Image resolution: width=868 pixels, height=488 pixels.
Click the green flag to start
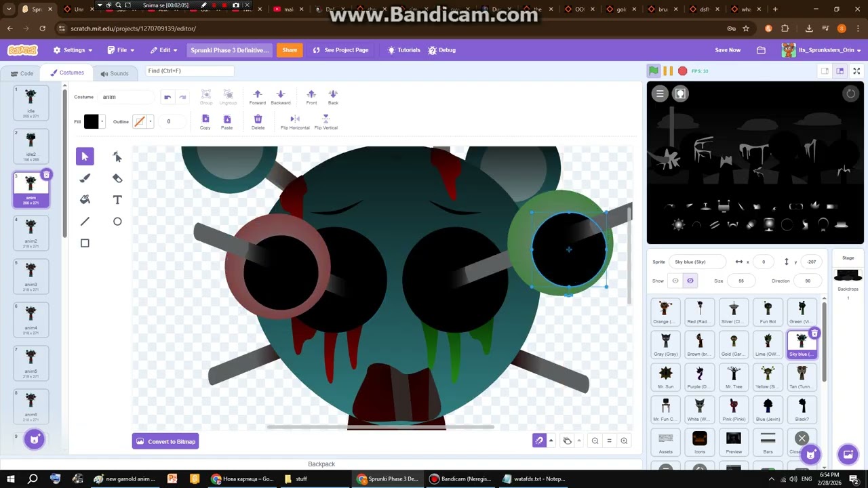point(654,71)
